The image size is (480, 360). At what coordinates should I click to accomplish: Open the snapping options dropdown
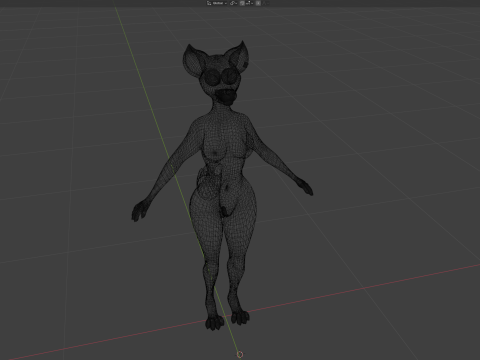249,3
